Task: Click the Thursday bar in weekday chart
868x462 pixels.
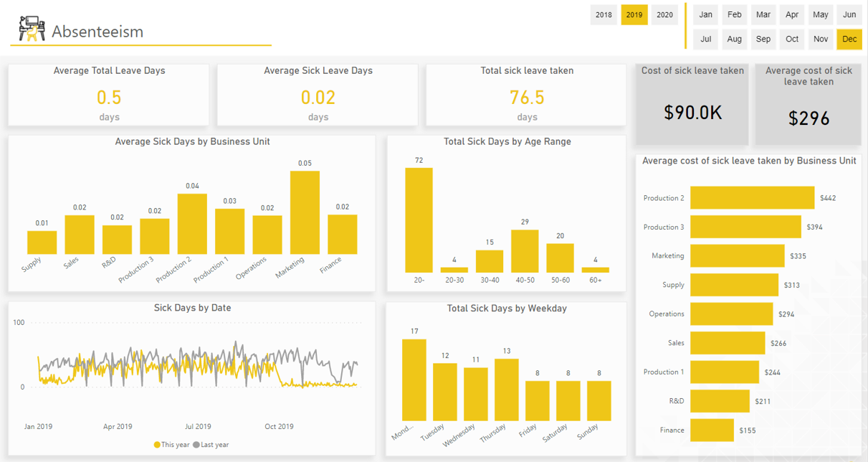Action: [507, 390]
